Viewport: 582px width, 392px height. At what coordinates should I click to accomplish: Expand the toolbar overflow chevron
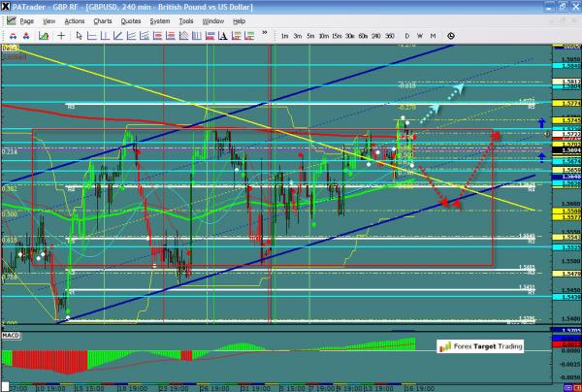tap(265, 33)
